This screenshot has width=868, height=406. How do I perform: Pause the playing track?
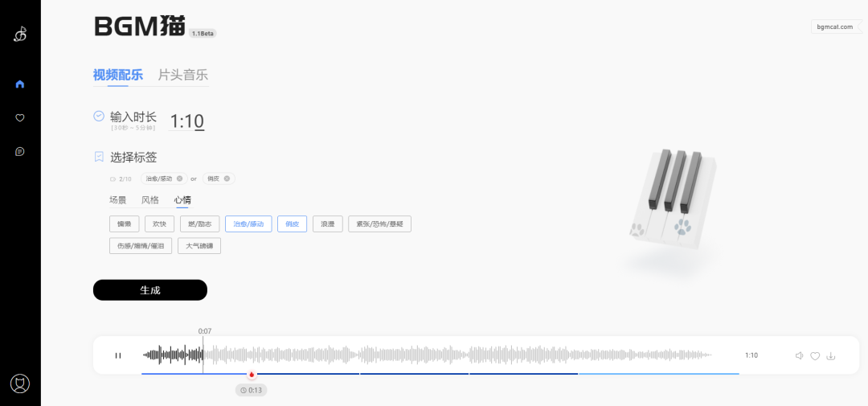tap(118, 355)
